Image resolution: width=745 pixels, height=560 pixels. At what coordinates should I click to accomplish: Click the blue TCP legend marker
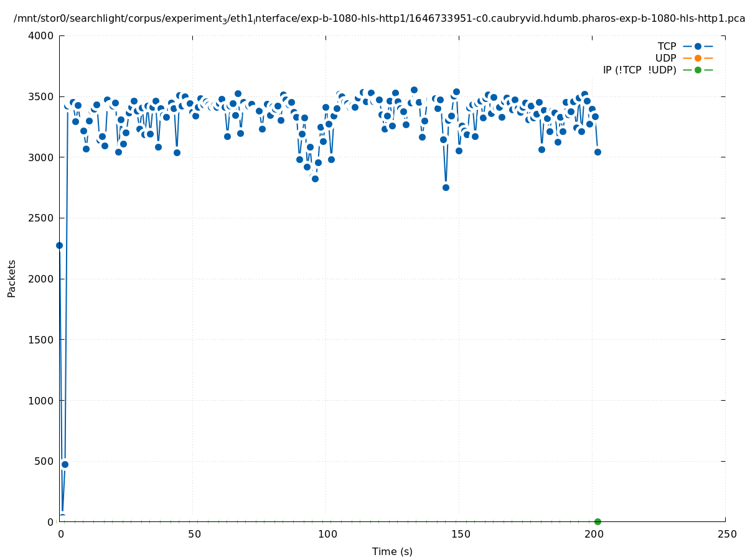pyautogui.click(x=698, y=46)
